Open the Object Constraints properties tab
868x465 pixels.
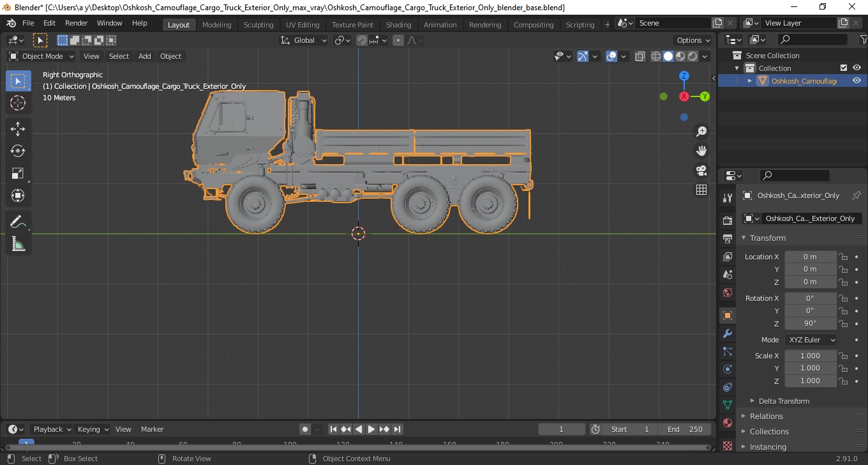(727, 387)
